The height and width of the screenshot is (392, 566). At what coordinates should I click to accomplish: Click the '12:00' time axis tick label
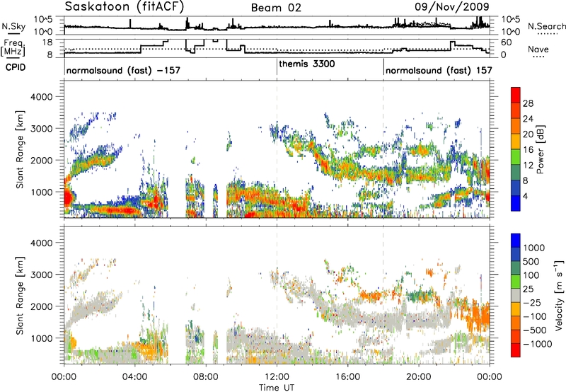click(x=277, y=377)
